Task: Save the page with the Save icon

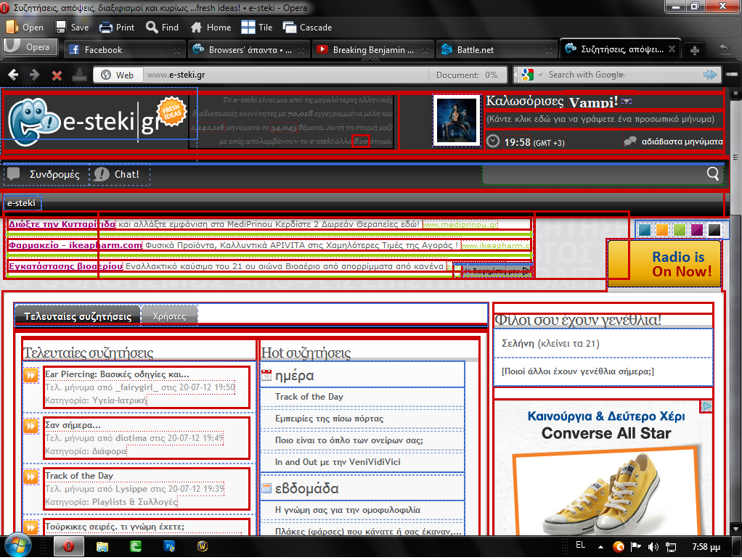Action: 61,27
